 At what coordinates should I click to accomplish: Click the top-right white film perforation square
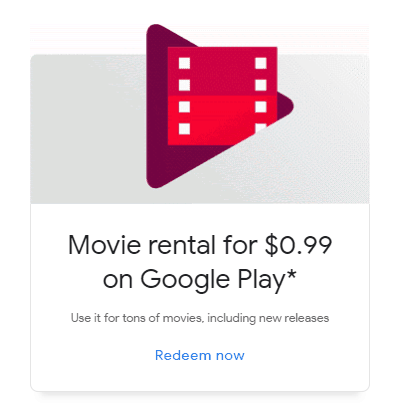coord(261,63)
